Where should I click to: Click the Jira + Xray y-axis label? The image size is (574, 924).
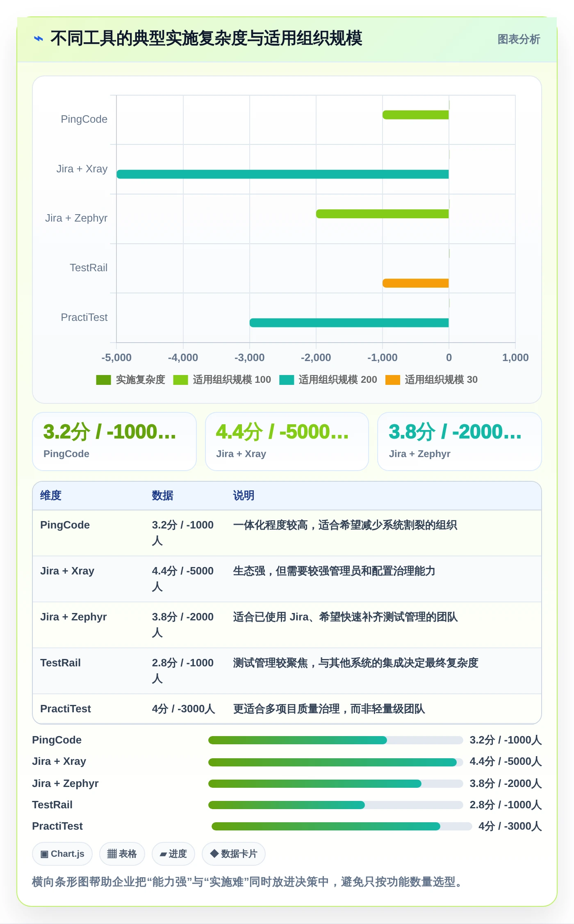pyautogui.click(x=82, y=169)
